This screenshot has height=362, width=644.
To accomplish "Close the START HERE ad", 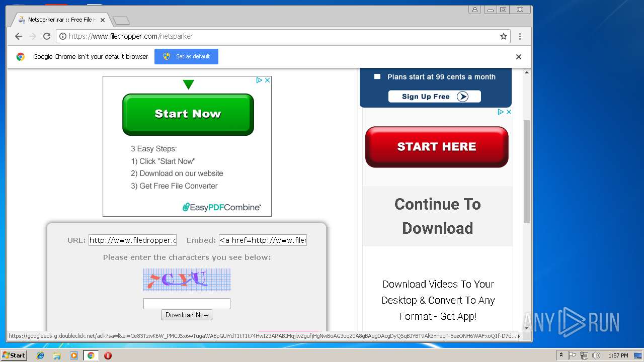I will 509,112.
